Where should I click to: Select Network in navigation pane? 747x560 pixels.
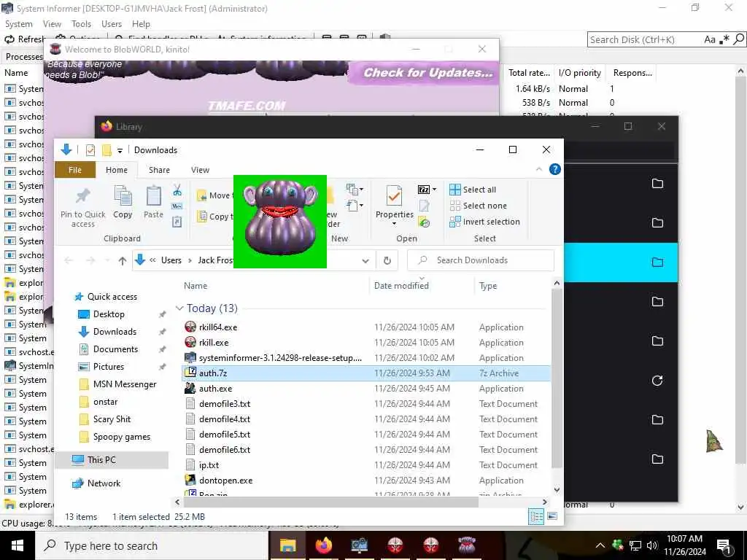(x=104, y=483)
